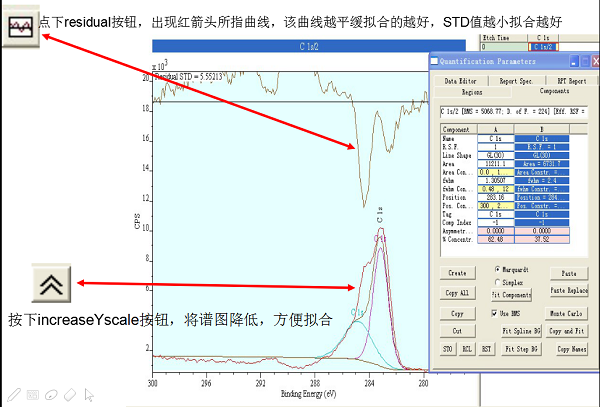The height and width of the screenshot is (407, 600).
Task: Open the Report Spec. tab
Action: click(x=515, y=80)
